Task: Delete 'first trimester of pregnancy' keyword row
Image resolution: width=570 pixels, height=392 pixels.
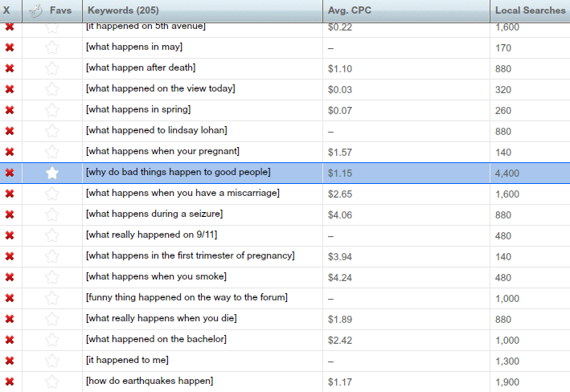Action: [x=10, y=256]
